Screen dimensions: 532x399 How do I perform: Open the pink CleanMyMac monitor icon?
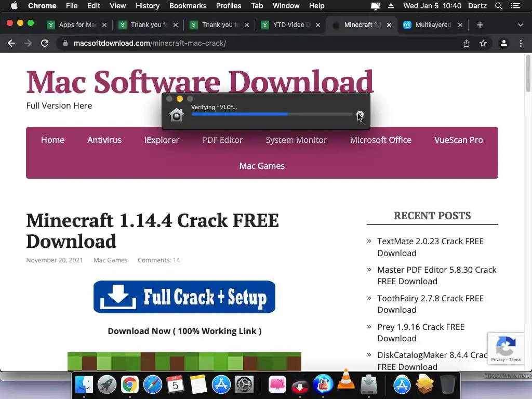(277, 385)
